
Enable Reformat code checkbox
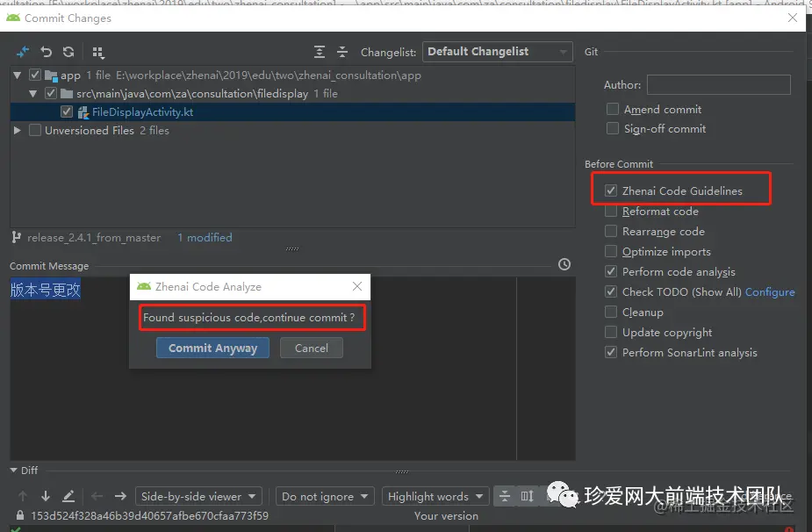[611, 212]
